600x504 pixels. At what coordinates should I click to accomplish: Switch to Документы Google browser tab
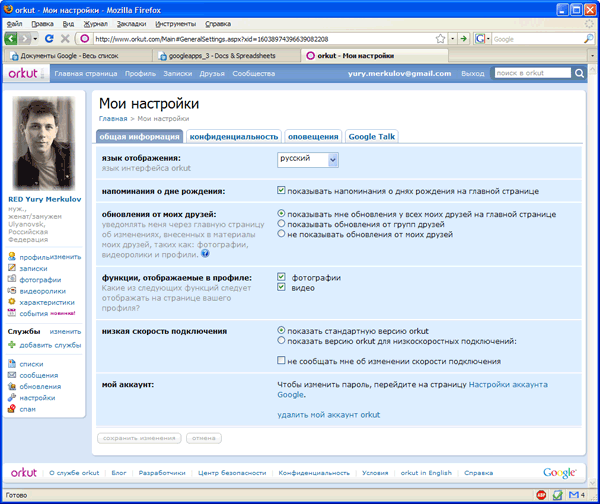(x=77, y=56)
